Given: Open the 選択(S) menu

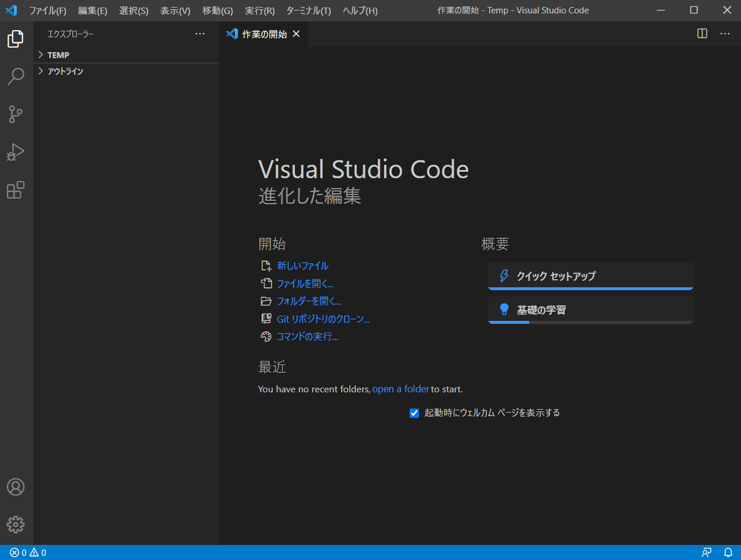Looking at the screenshot, I should point(133,10).
